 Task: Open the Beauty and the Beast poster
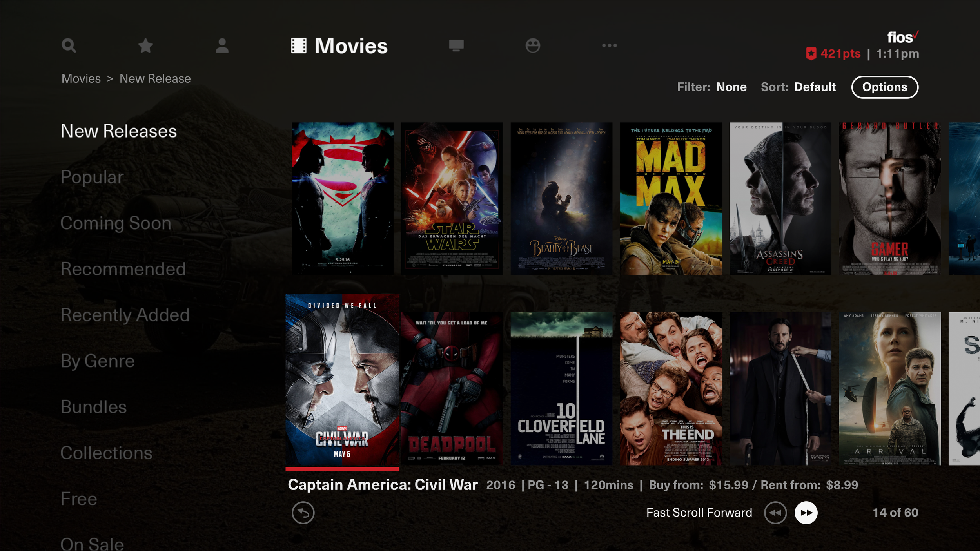pos(561,199)
